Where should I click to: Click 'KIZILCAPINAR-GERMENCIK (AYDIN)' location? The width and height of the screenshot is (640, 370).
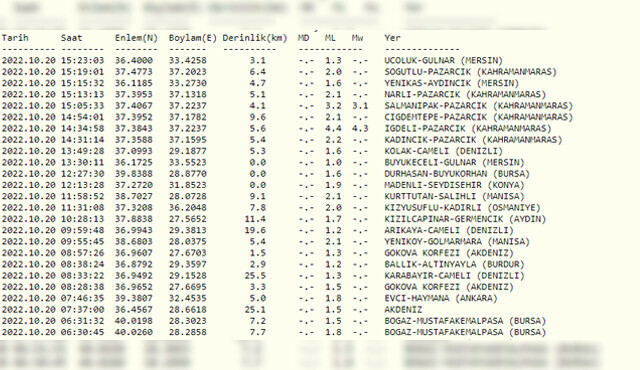pyautogui.click(x=465, y=219)
